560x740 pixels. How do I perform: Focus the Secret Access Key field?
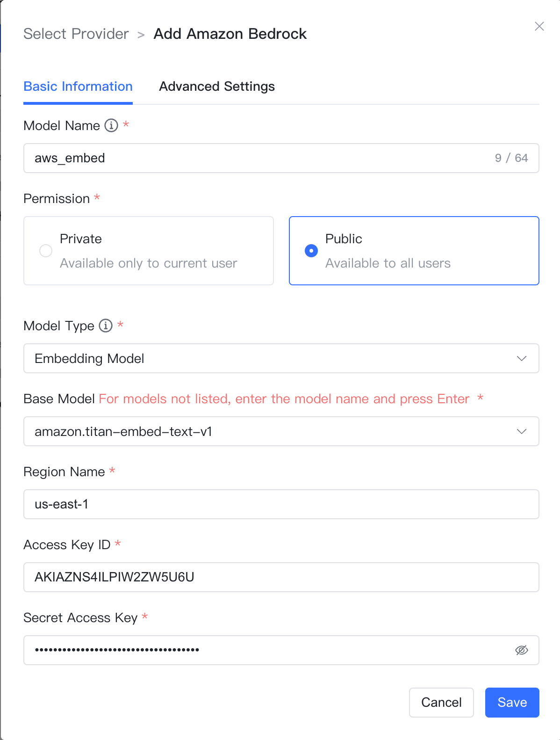281,650
